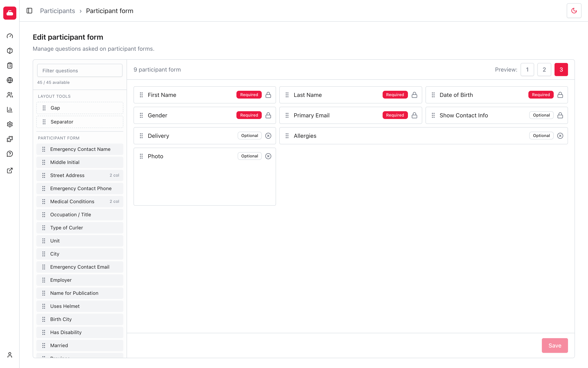Select the Separator layout tool
The width and height of the screenshot is (588, 368).
pyautogui.click(x=80, y=122)
